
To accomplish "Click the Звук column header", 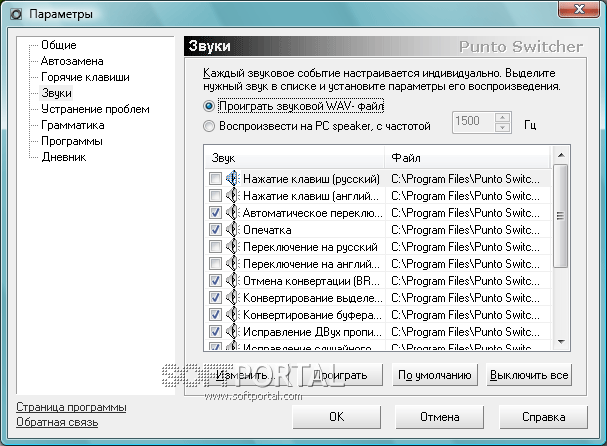I will (x=294, y=158).
